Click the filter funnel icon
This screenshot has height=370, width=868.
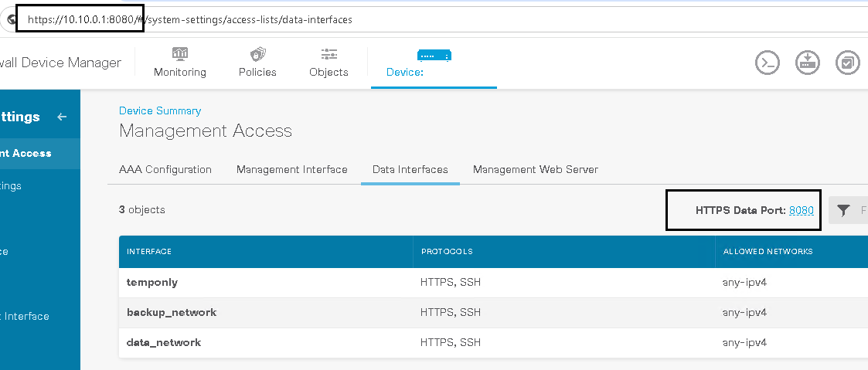click(x=843, y=210)
